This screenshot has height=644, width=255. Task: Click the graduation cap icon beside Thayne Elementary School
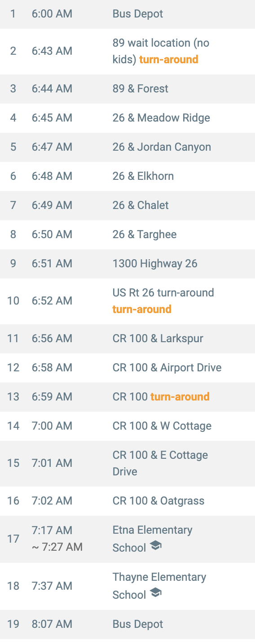coord(155,593)
